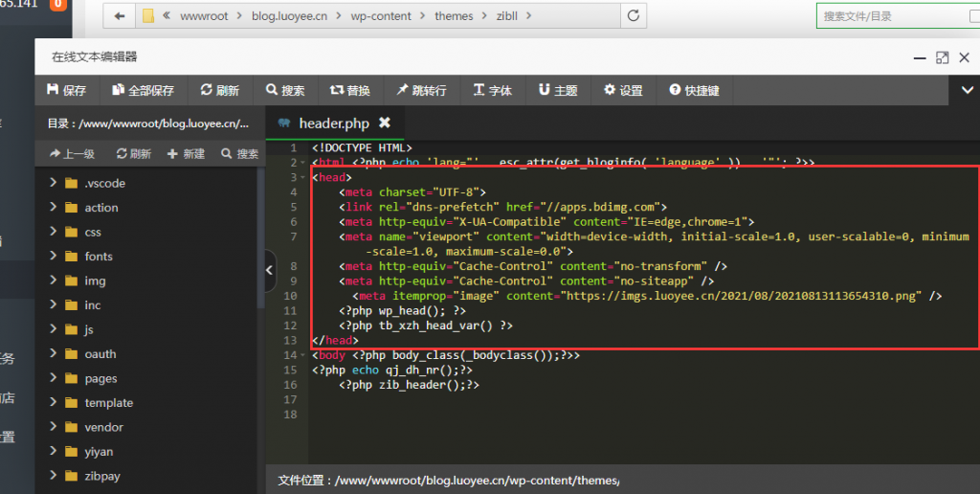The width and height of the screenshot is (980, 494).
Task: Click the tb_xzh_head_var() code line
Action: click(426, 326)
